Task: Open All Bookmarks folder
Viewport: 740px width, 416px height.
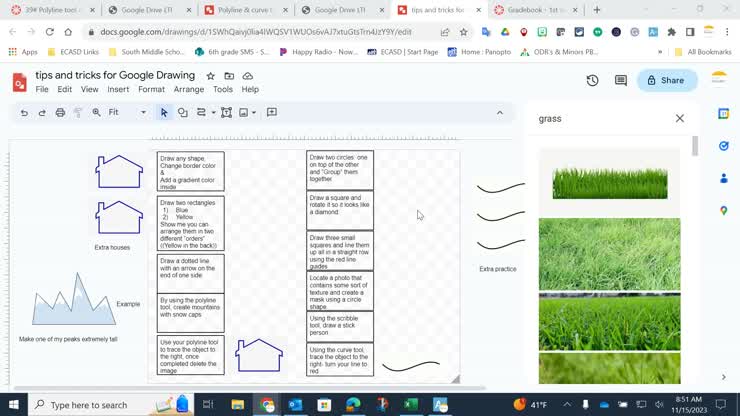Action: (x=703, y=52)
